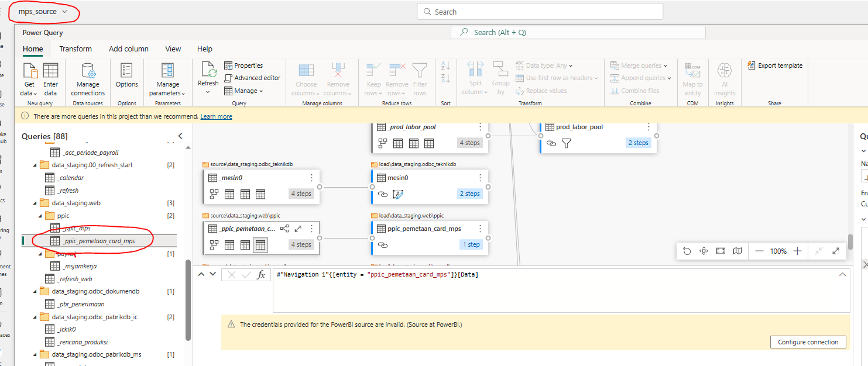Toggle the diagram mini-map icon
Viewport: 868px width, 366px height.
tap(737, 251)
